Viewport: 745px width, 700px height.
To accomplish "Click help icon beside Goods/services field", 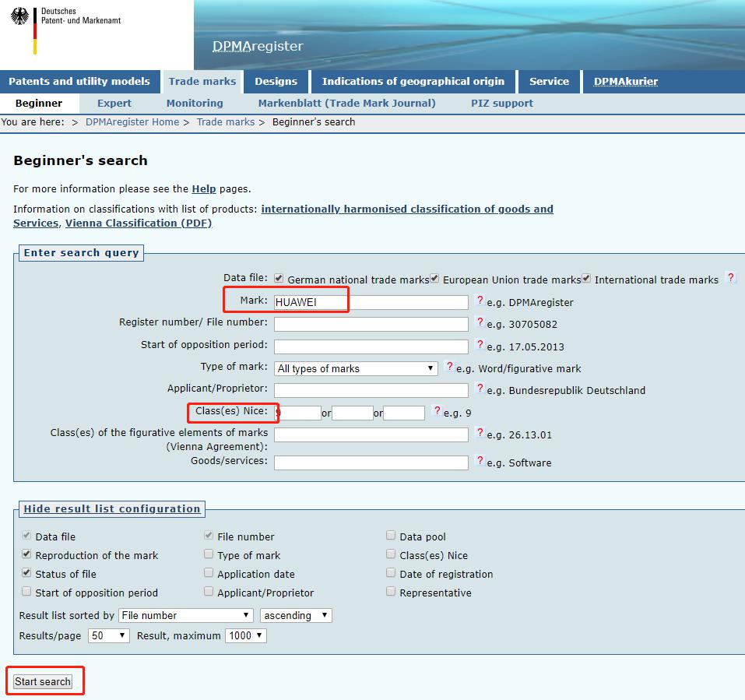I will (x=480, y=460).
